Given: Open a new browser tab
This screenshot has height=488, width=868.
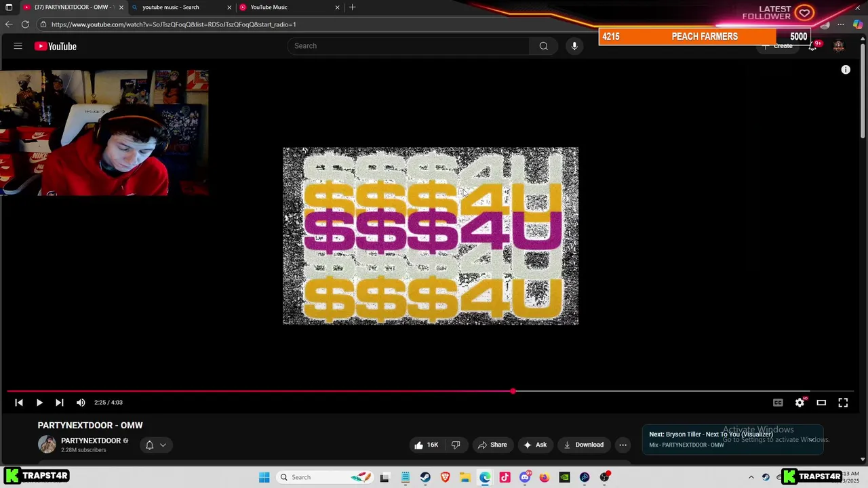Looking at the screenshot, I should [x=352, y=7].
